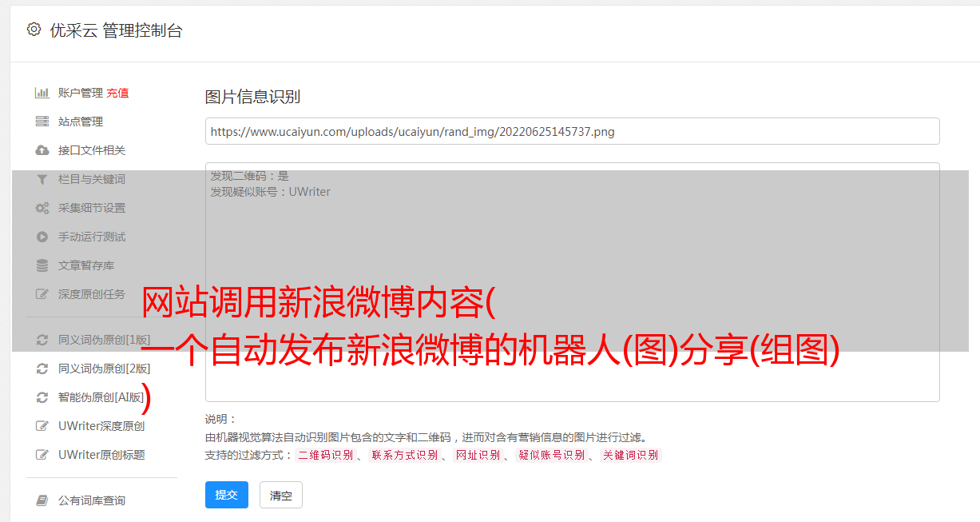Select 手动运行测试 menu item
The height and width of the screenshot is (522, 980).
[x=92, y=237]
